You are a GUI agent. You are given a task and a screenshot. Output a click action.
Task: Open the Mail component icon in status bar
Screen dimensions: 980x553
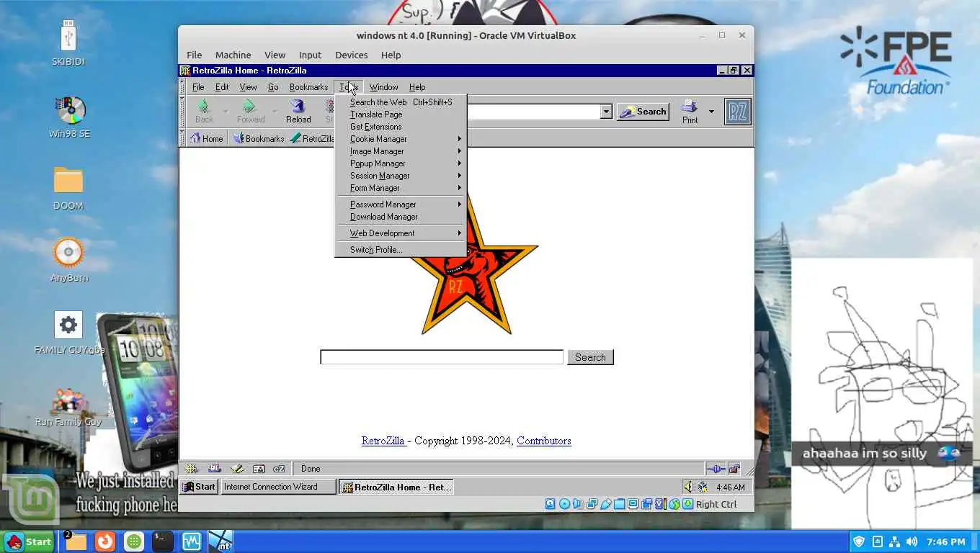point(214,469)
